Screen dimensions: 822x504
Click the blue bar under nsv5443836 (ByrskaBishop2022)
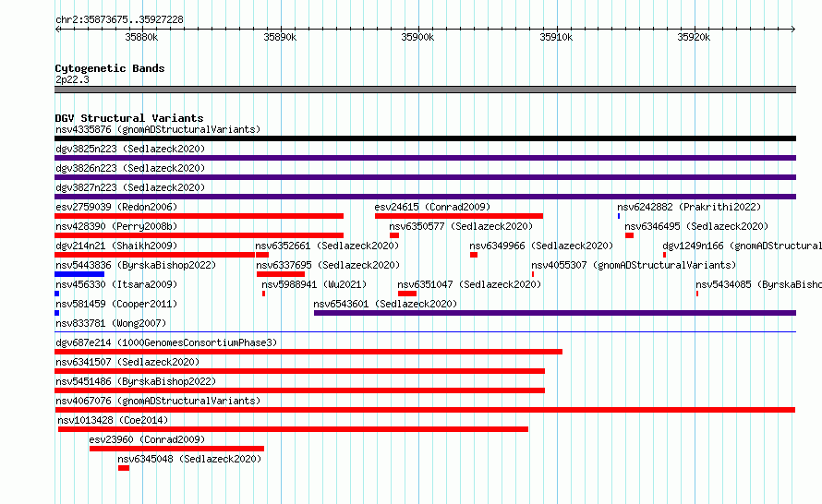(79, 274)
